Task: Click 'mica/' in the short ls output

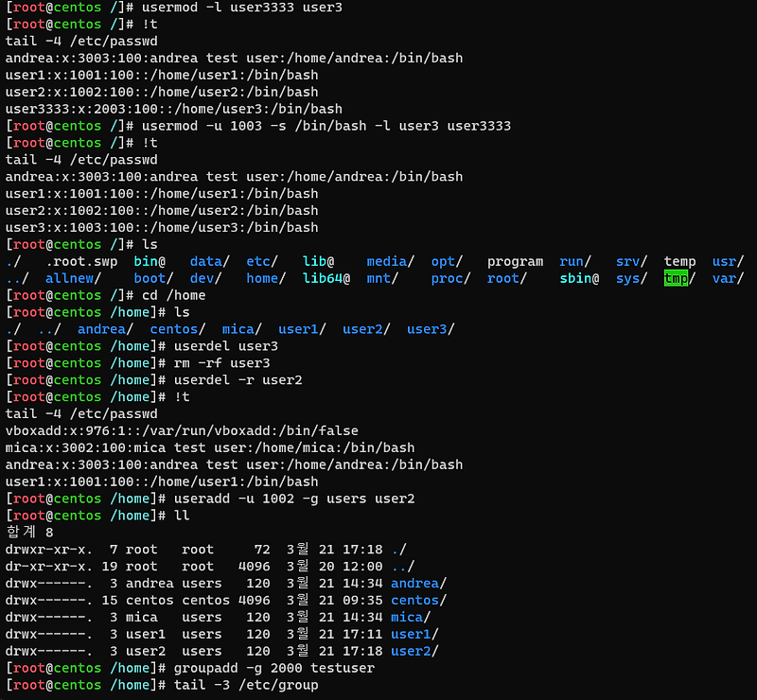Action: [x=242, y=329]
